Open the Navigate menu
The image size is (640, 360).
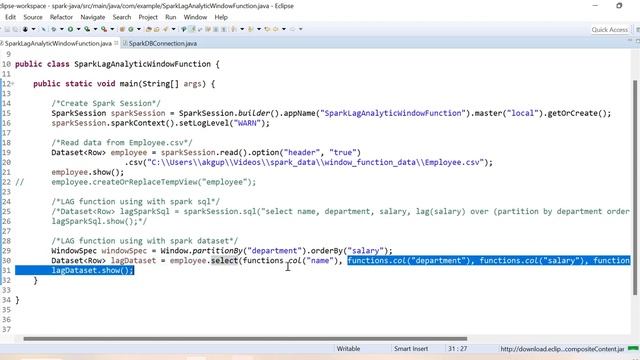tap(93, 17)
